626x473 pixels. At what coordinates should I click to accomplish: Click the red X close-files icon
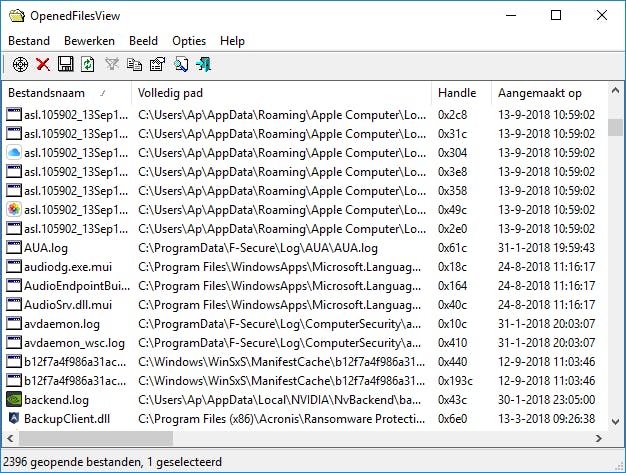[43, 65]
